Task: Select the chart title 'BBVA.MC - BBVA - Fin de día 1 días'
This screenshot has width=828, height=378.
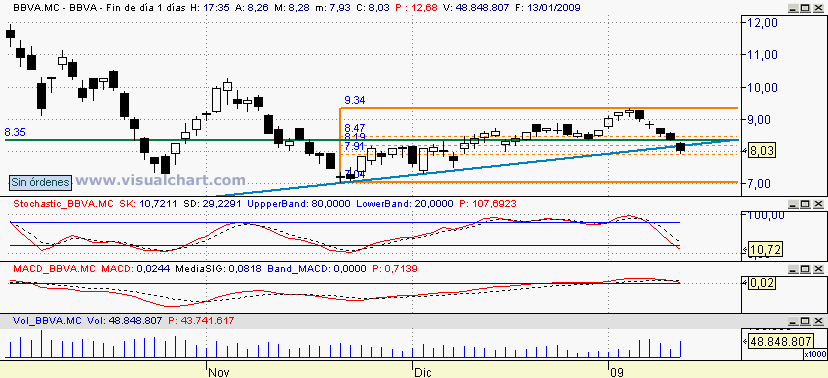Action: pyautogui.click(x=99, y=8)
